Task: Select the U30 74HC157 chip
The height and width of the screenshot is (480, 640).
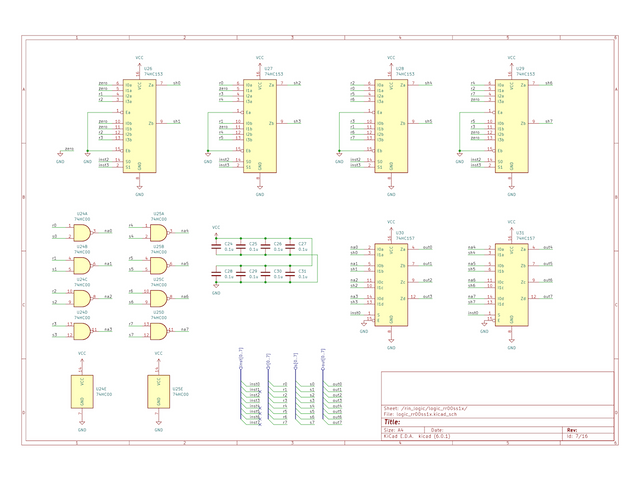Action: [391, 280]
